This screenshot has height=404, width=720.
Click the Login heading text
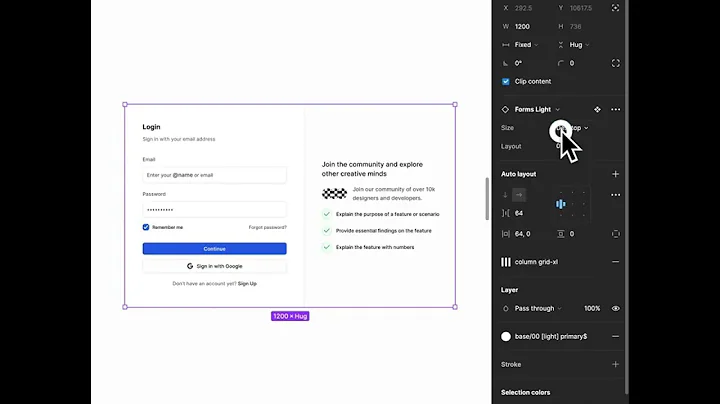(151, 127)
